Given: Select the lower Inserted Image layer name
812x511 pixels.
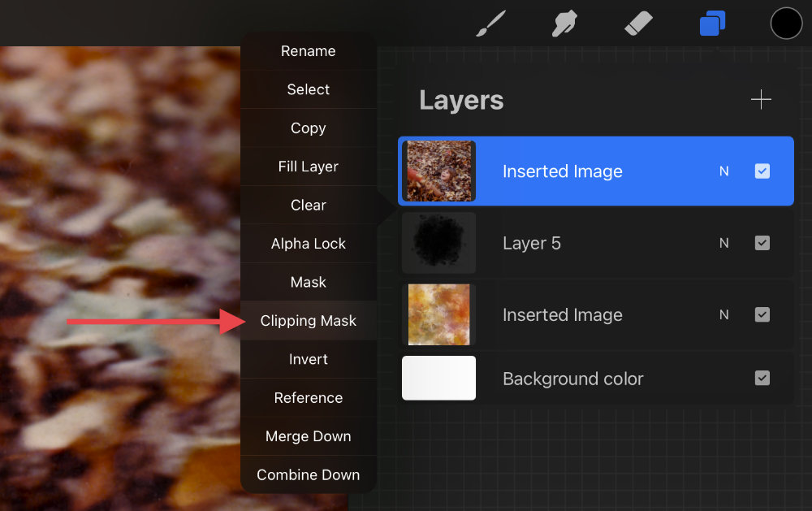Looking at the screenshot, I should tap(563, 315).
